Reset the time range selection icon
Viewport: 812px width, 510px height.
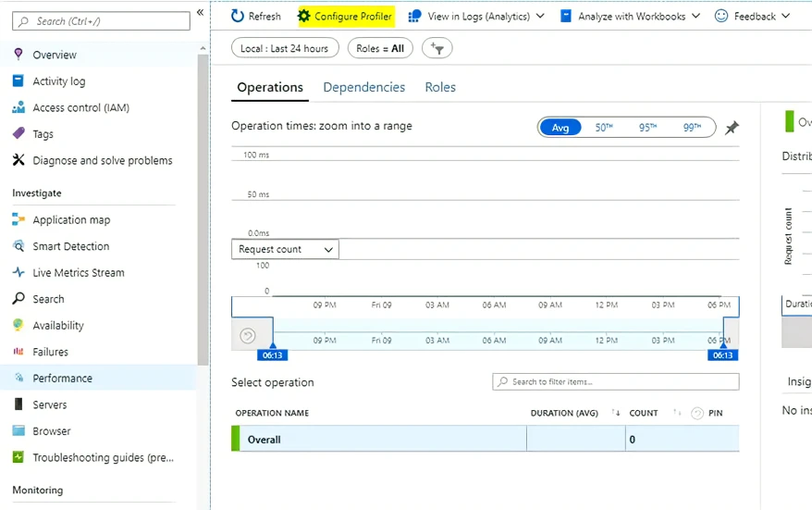point(247,336)
